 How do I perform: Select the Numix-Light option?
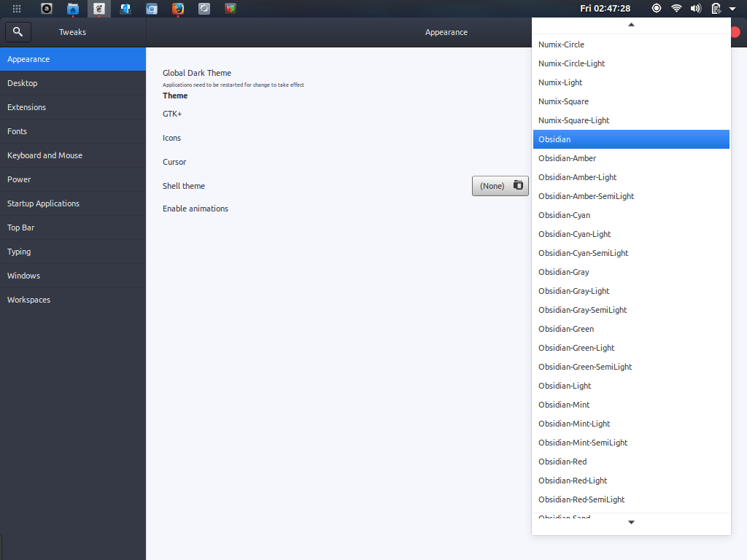pos(631,82)
